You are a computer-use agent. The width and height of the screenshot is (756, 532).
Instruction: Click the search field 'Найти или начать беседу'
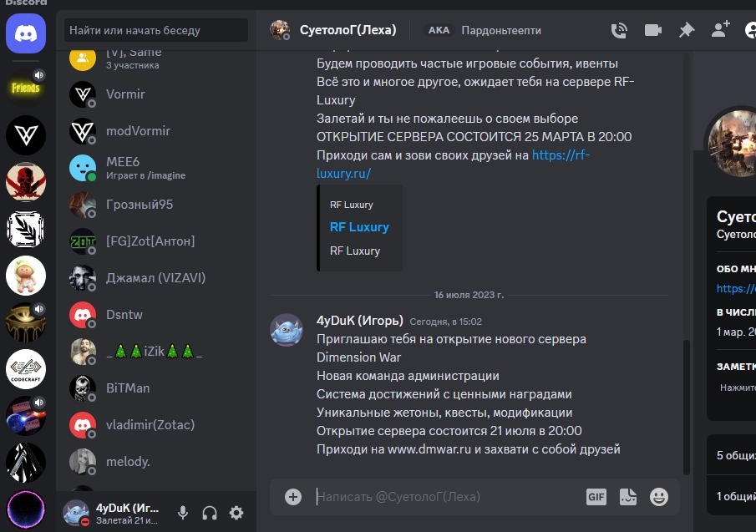pyautogui.click(x=156, y=30)
